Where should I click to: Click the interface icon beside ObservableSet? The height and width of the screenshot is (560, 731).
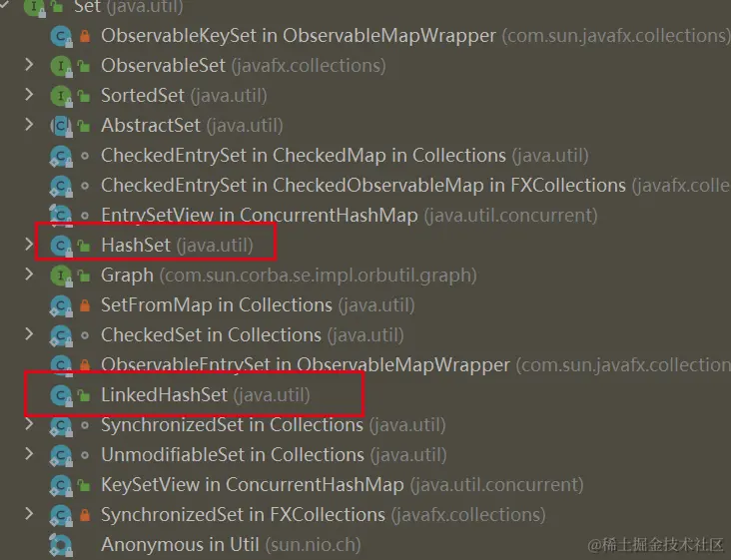click(61, 66)
